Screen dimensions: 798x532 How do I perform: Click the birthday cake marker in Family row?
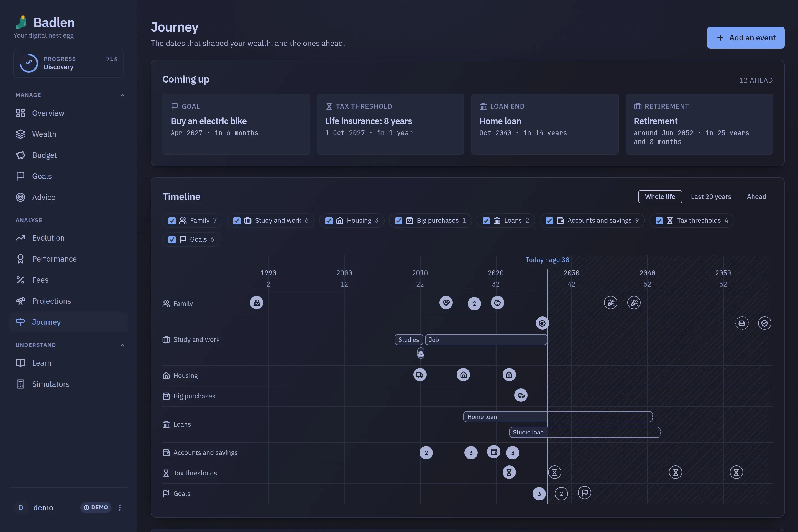point(257,303)
